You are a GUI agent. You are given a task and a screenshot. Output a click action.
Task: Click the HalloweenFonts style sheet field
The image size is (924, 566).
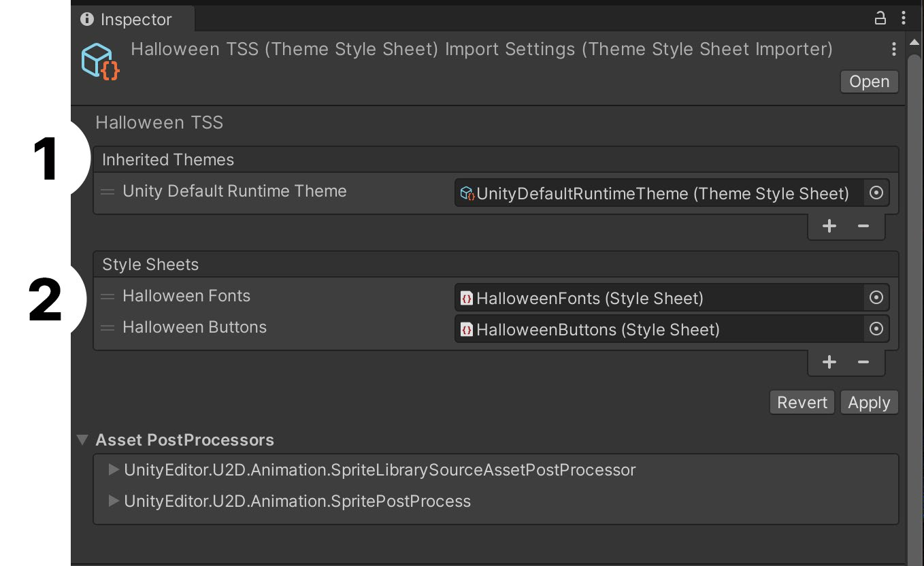[660, 297]
